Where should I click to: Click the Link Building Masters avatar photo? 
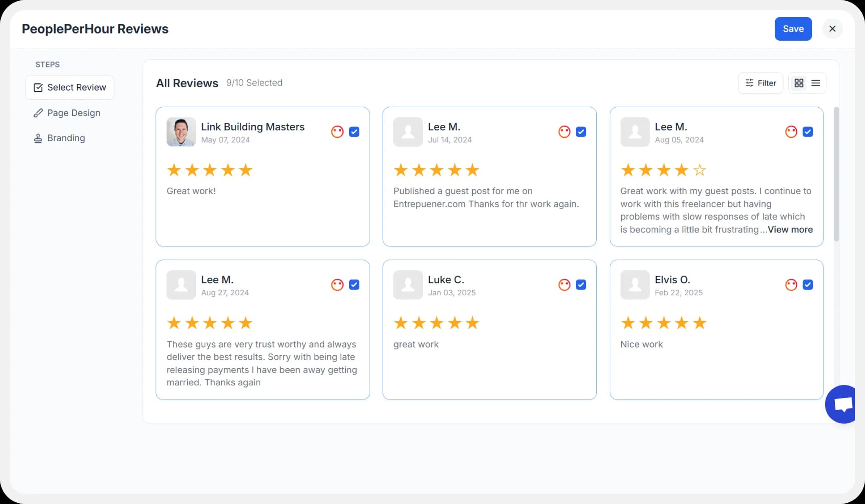(x=181, y=132)
